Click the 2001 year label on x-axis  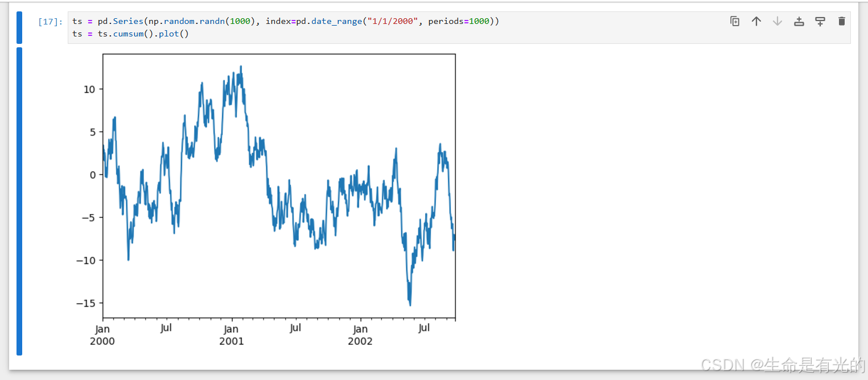point(231,341)
